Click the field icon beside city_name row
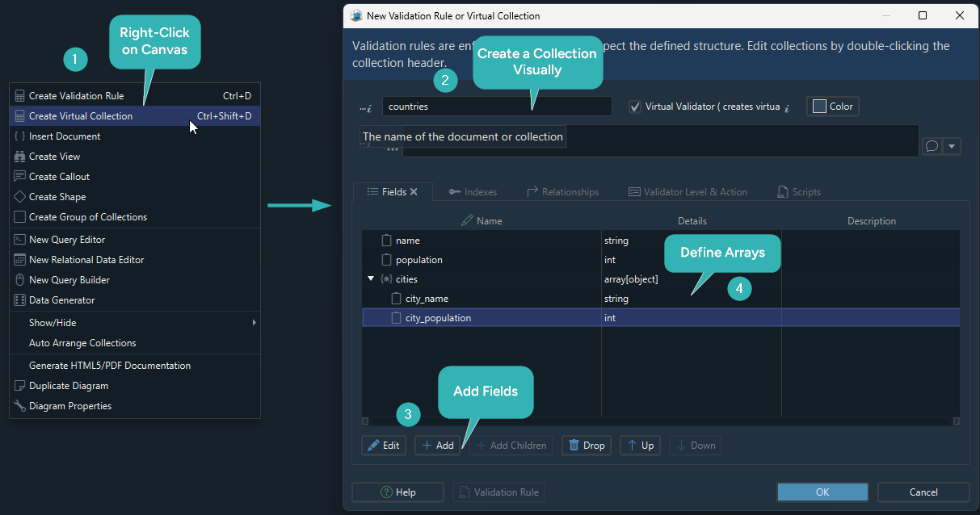 click(x=396, y=299)
